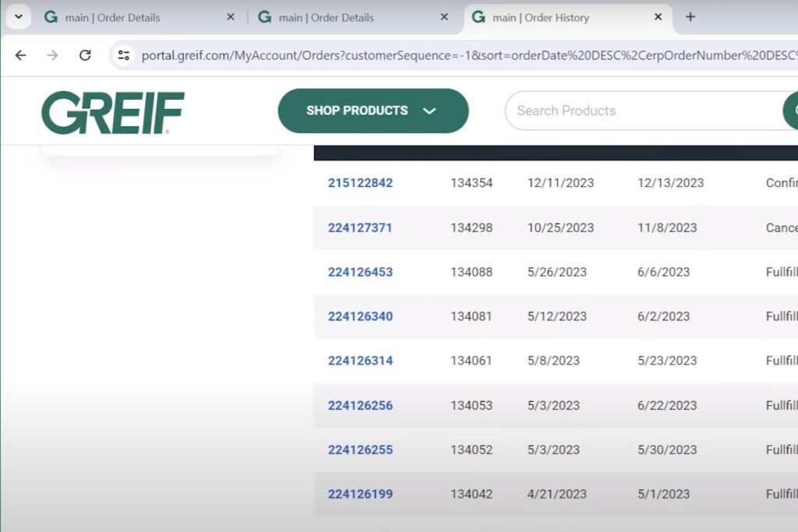Click PO number 134042

(x=471, y=494)
